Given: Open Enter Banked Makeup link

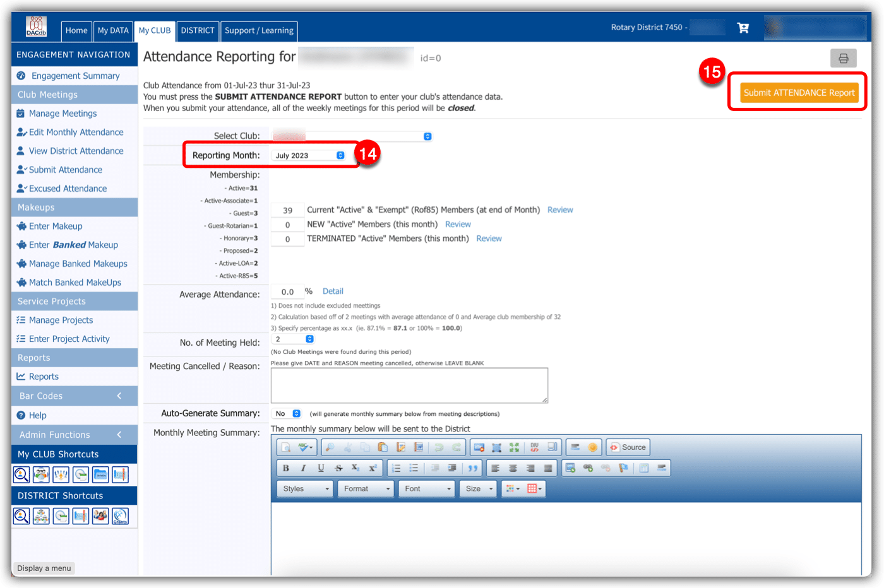Looking at the screenshot, I should pyautogui.click(x=73, y=245).
